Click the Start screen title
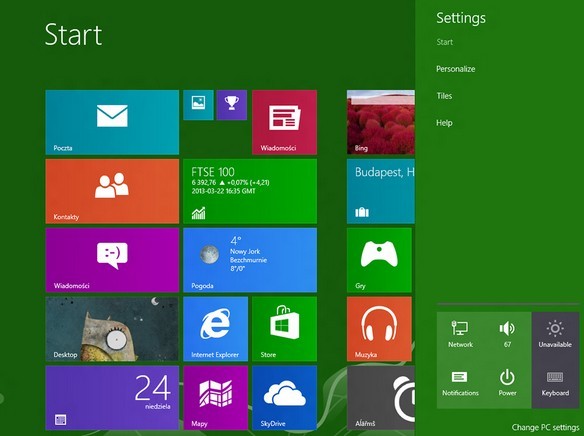Image resolution: width=584 pixels, height=436 pixels. tap(73, 35)
